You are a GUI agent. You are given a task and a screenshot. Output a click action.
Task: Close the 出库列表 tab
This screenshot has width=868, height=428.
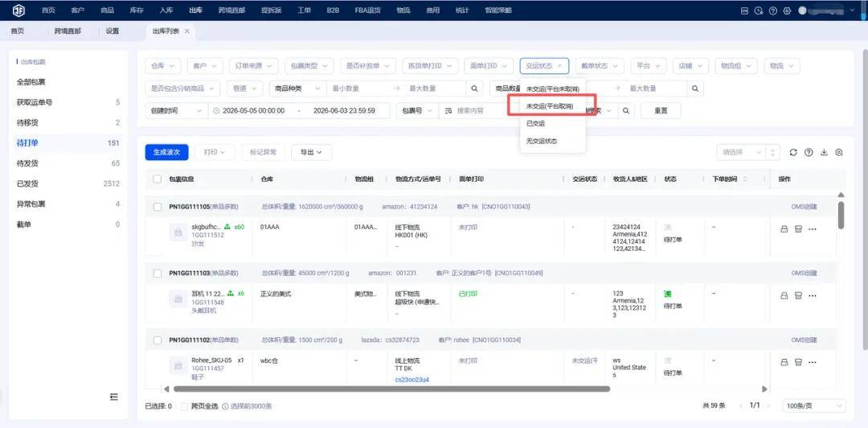[187, 31]
